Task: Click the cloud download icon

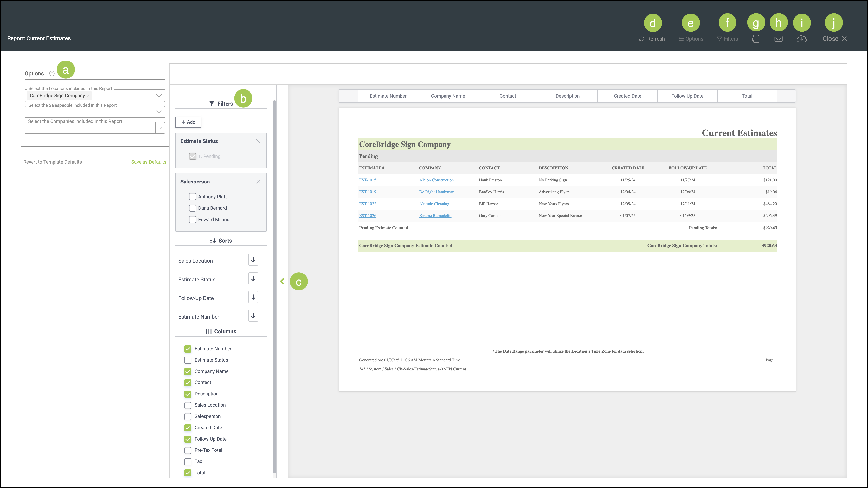Action: coord(801,39)
